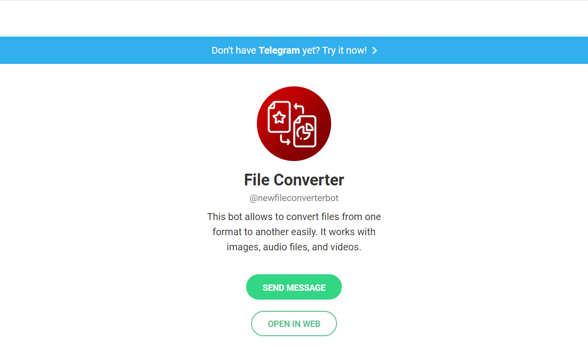Open the red File Converter bot avatar

point(294,124)
